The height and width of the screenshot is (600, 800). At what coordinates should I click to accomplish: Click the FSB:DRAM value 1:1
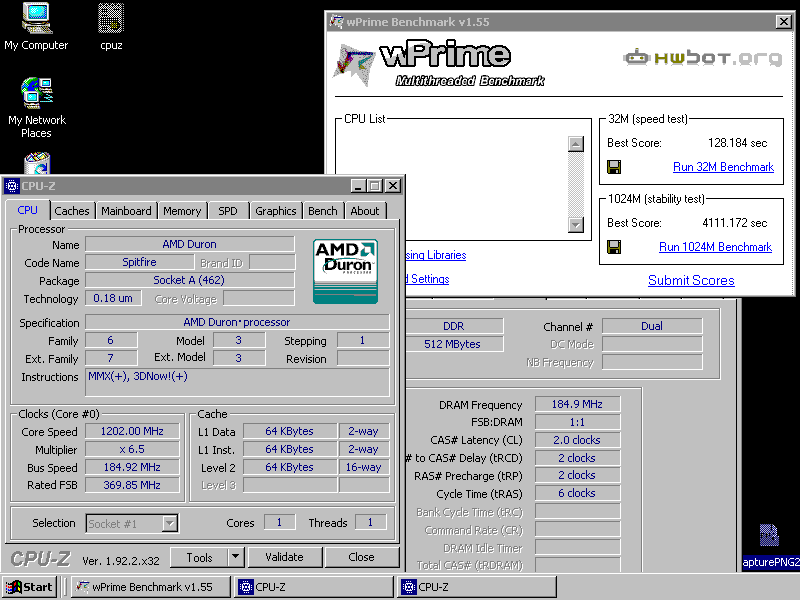point(577,422)
